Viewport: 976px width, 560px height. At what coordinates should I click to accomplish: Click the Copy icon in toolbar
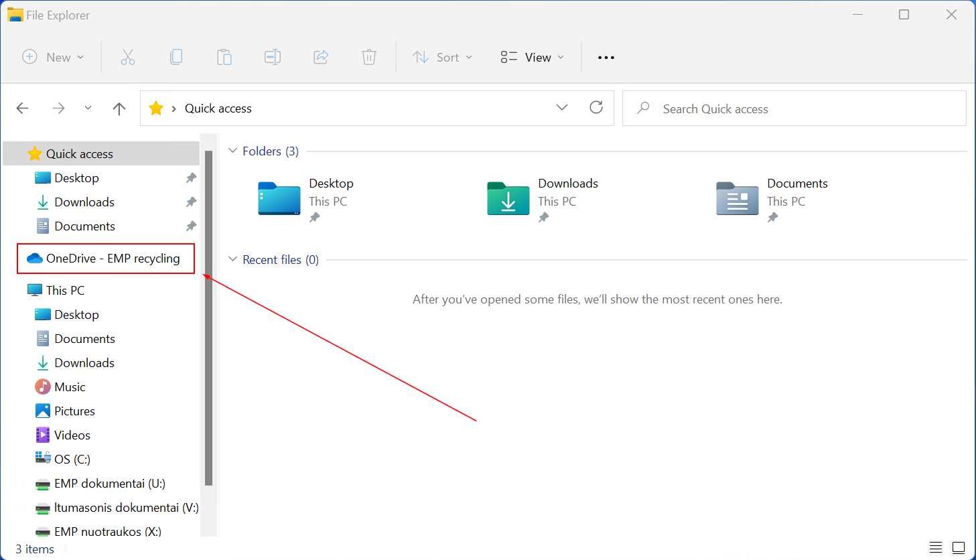click(176, 58)
